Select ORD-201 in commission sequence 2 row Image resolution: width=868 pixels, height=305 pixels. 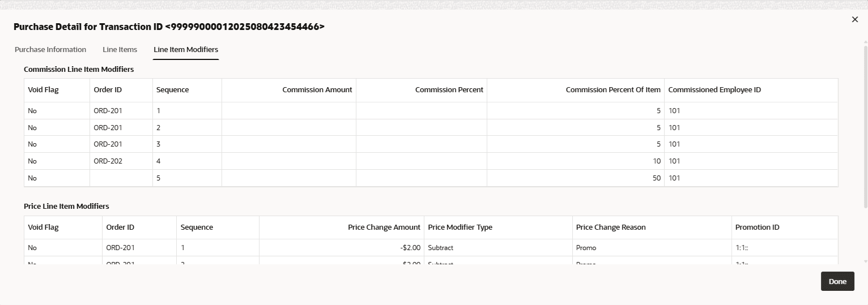(108, 127)
